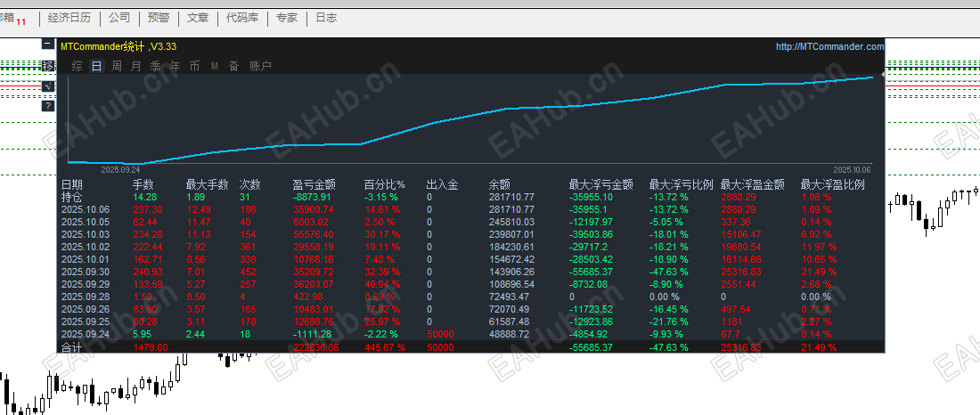Open the 备 notes tab
Screen dimensions: 980x415
pos(233,66)
